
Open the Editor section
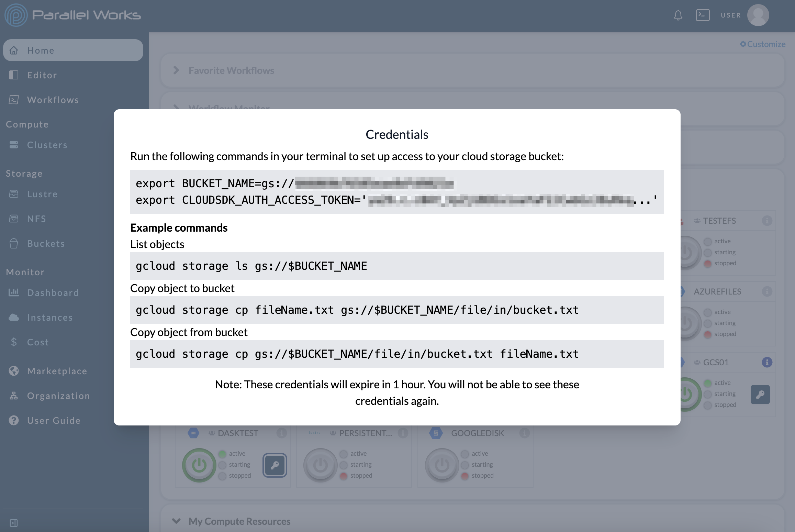tap(42, 75)
